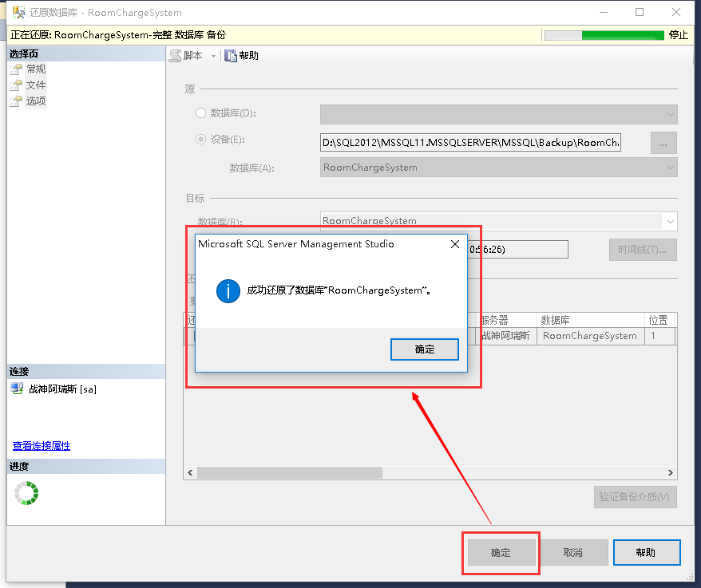This screenshot has height=588, width=701.
Task: Expand the target database RoomChargeSystem dropdown
Action: (x=670, y=221)
